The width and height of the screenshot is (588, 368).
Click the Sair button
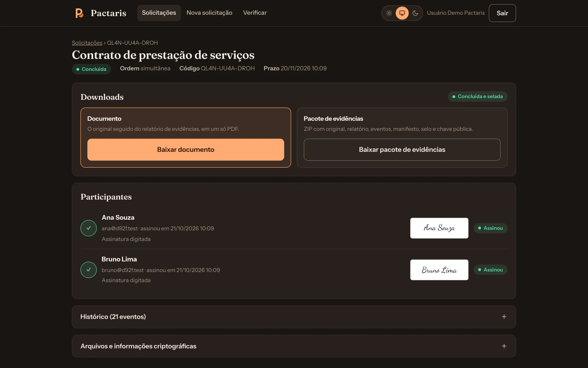502,13
